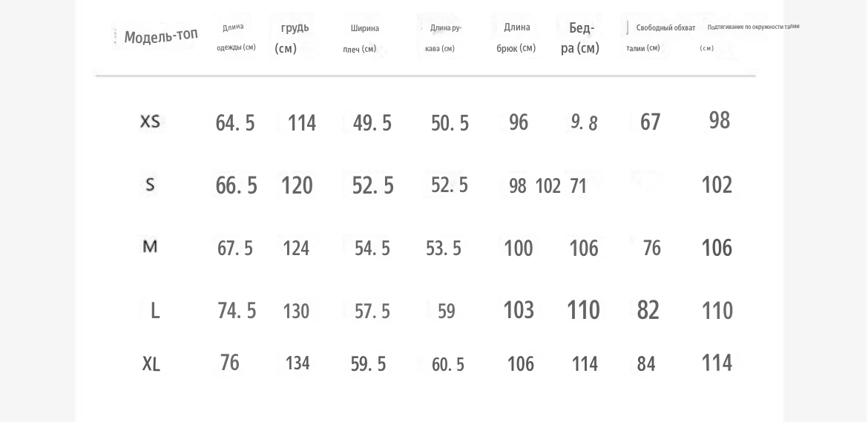Click the 9.8 hip value in XS row
The image size is (868, 422).
pos(585,122)
